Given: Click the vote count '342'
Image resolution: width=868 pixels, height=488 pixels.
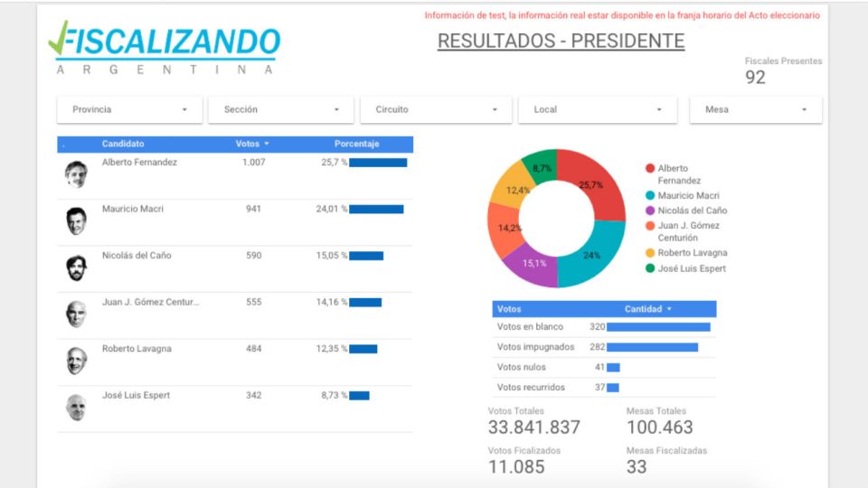Looking at the screenshot, I should point(253,395).
